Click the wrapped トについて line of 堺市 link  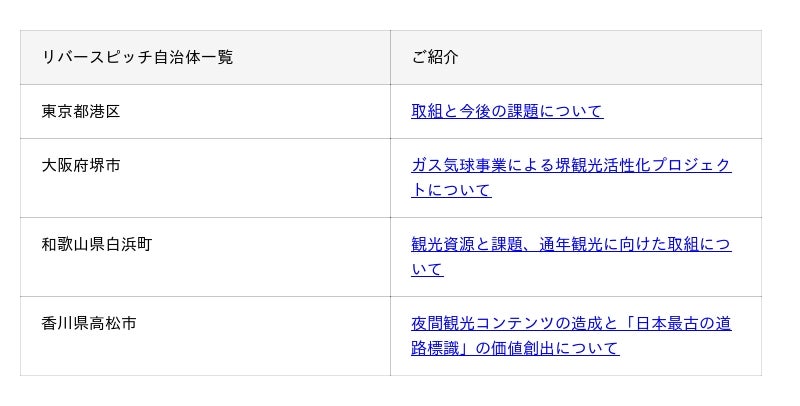pyautogui.click(x=451, y=190)
